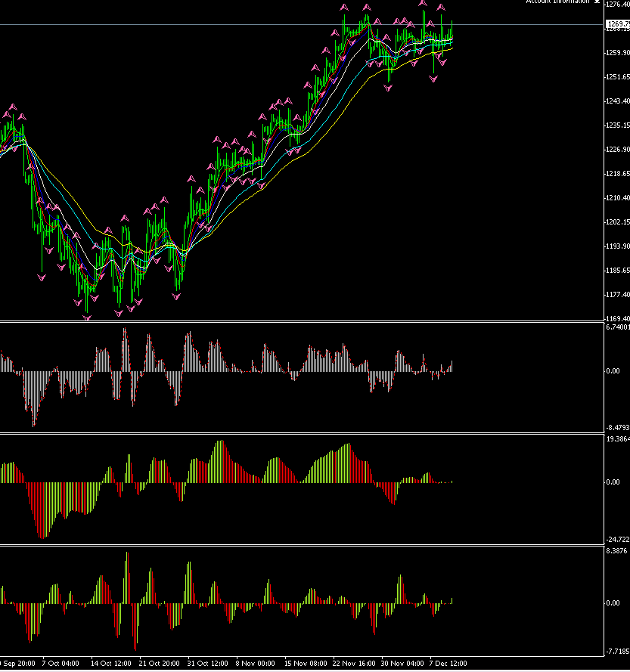The height and width of the screenshot is (672, 630).
Task: Click the 19.3864 indicator scale maximum
Action: [x=618, y=439]
